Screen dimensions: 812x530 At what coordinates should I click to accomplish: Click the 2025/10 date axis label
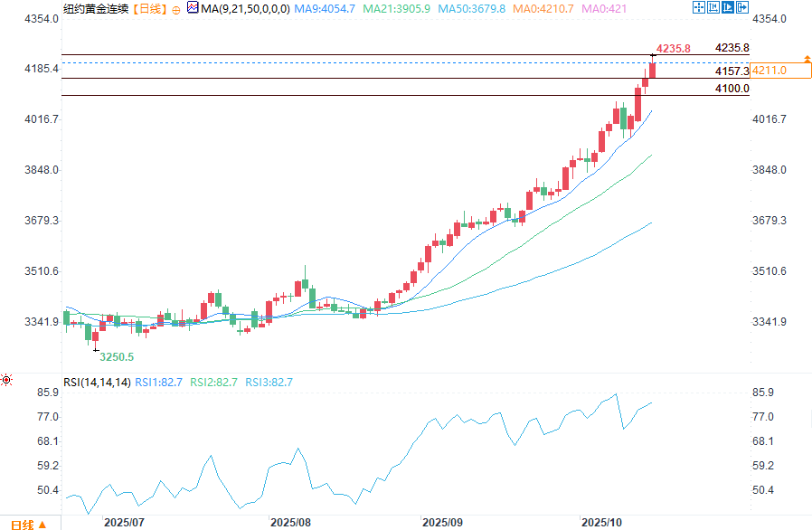point(601,522)
